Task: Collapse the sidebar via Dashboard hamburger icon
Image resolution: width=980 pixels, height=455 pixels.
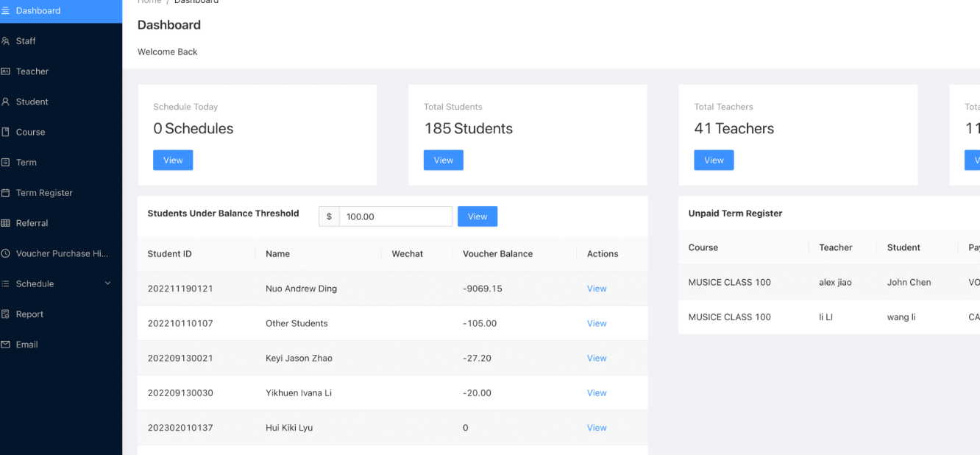Action: tap(7, 10)
